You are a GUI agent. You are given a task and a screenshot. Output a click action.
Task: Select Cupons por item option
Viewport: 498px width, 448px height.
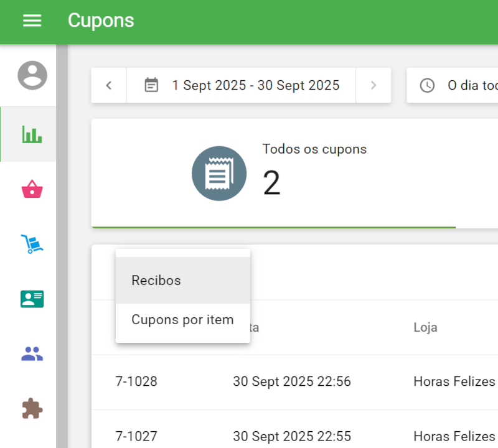tap(182, 320)
